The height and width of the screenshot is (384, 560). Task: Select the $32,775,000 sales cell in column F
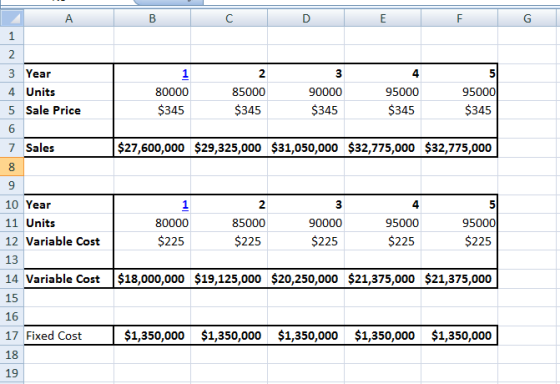click(459, 148)
